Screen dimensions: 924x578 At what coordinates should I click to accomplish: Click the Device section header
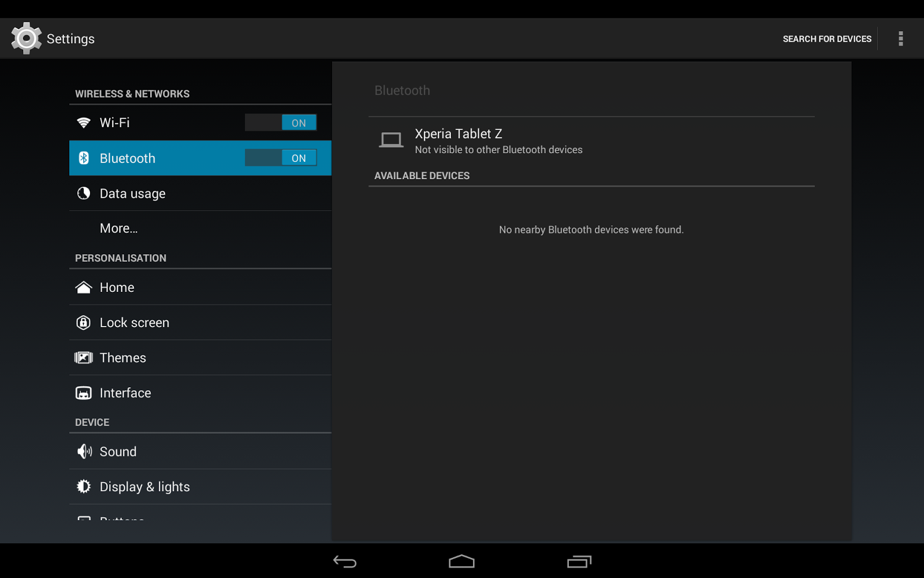pyautogui.click(x=92, y=422)
